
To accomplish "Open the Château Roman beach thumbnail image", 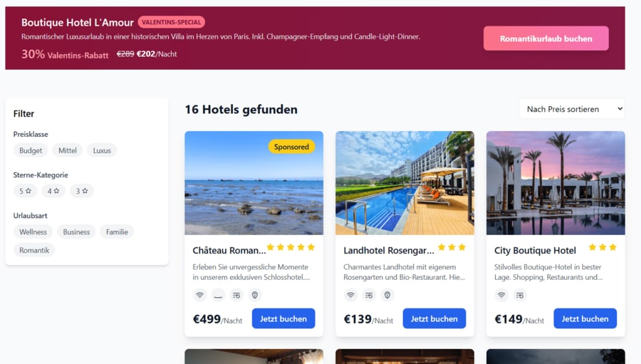I will click(254, 183).
